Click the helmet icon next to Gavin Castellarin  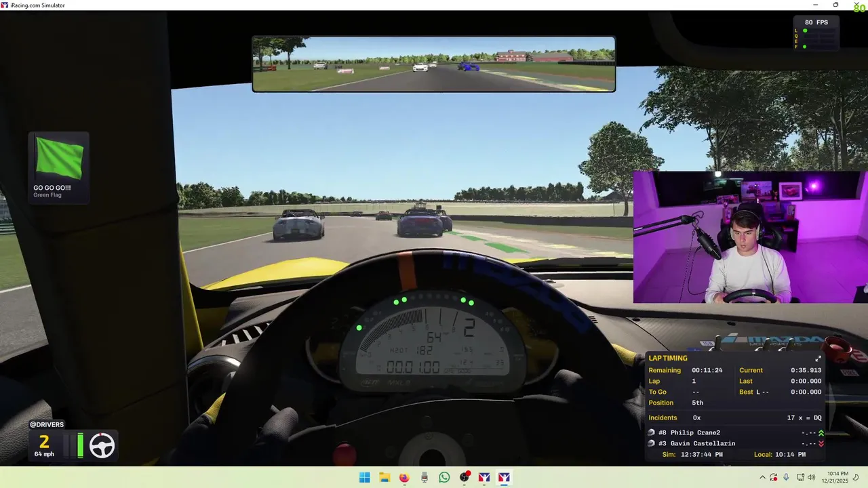pos(652,443)
